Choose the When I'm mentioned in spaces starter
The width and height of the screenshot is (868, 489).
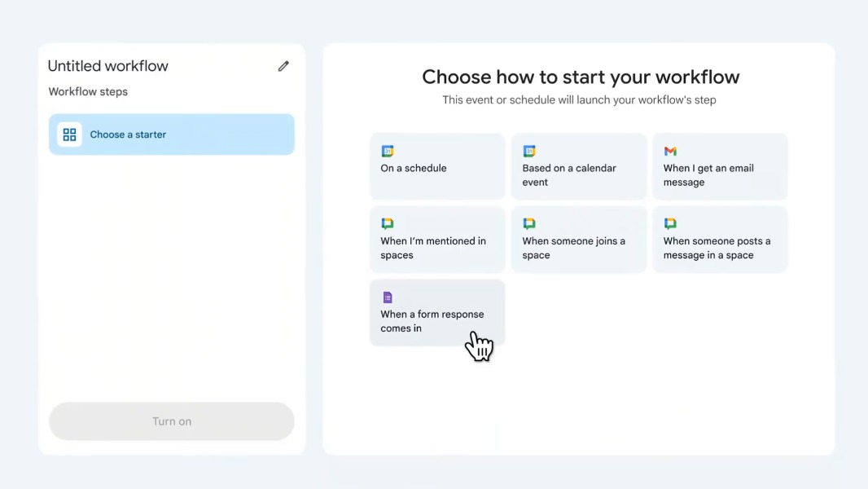pos(437,239)
